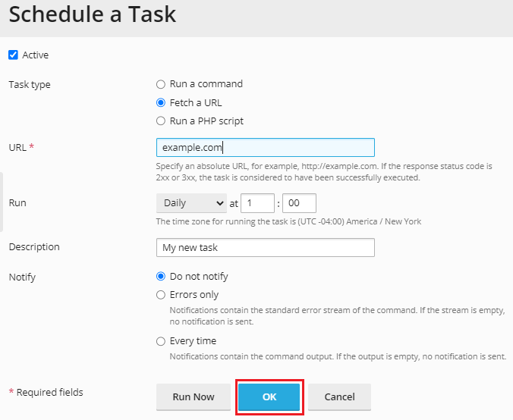Select the Run a command option
The image size is (513, 420).
click(161, 84)
